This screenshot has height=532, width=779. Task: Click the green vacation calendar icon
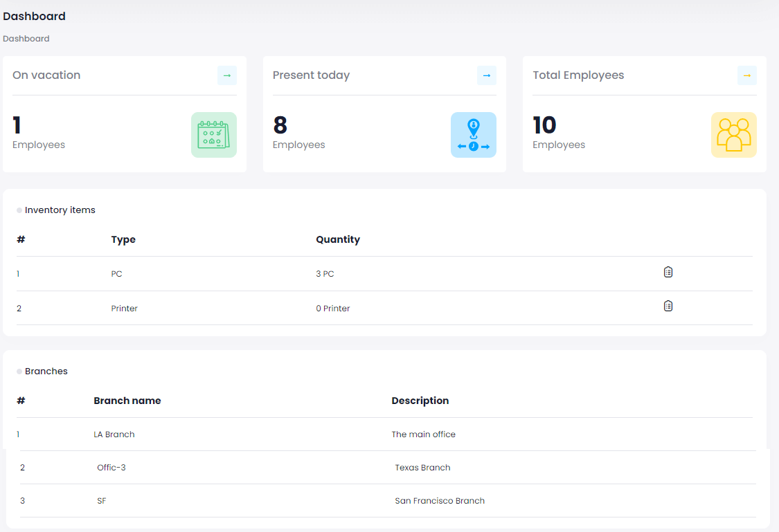point(213,135)
